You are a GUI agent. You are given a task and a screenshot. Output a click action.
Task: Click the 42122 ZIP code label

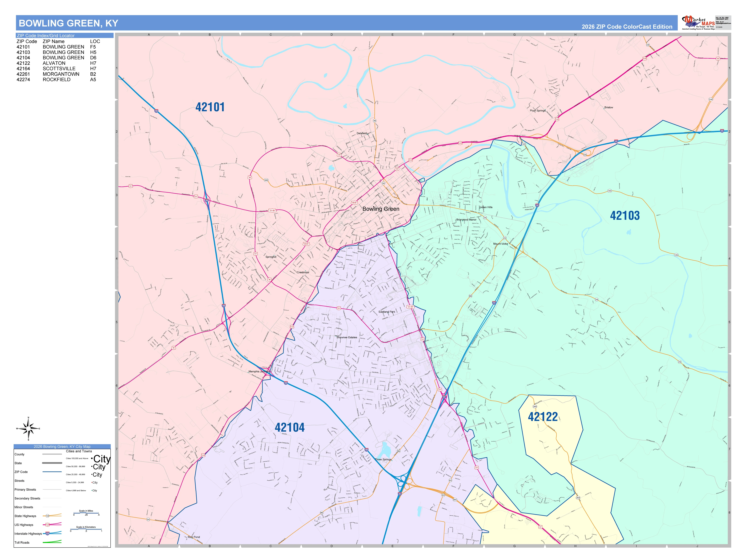coord(543,417)
